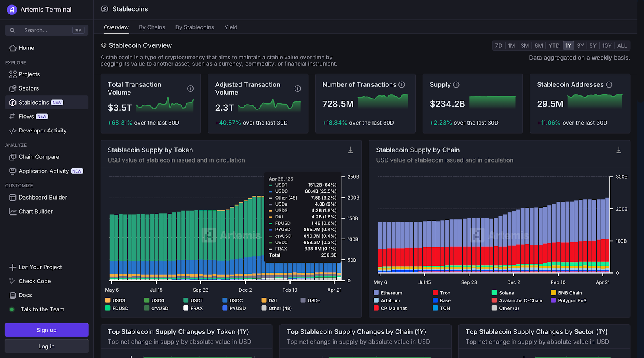644x358 pixels.
Task: Select the 1Y time range
Action: [x=568, y=46]
